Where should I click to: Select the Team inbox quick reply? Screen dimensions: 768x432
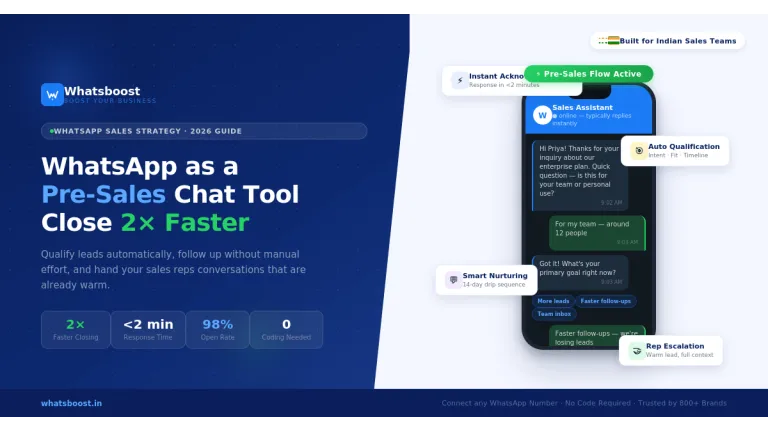(x=554, y=314)
